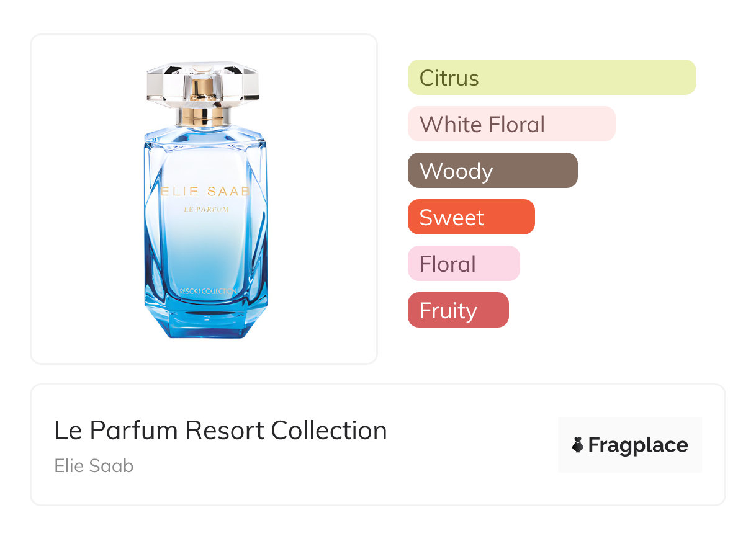
Task: Choose the Woody accord bar
Action: click(x=492, y=171)
